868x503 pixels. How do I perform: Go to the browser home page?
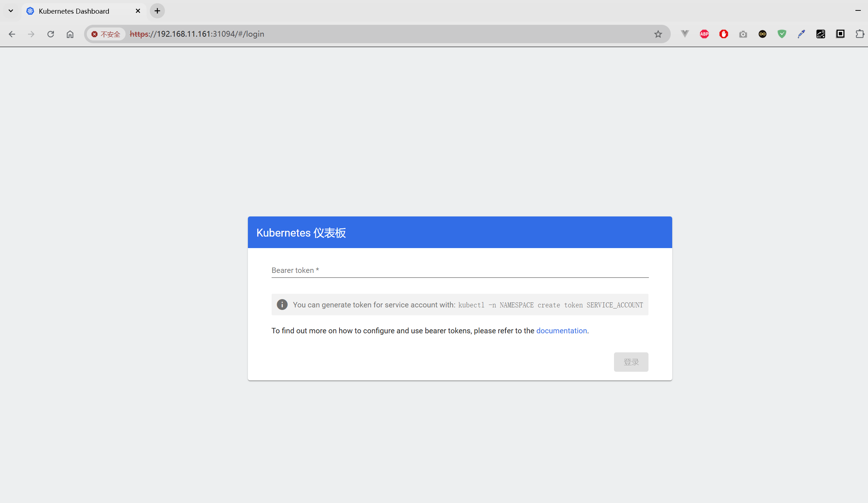pyautogui.click(x=70, y=34)
